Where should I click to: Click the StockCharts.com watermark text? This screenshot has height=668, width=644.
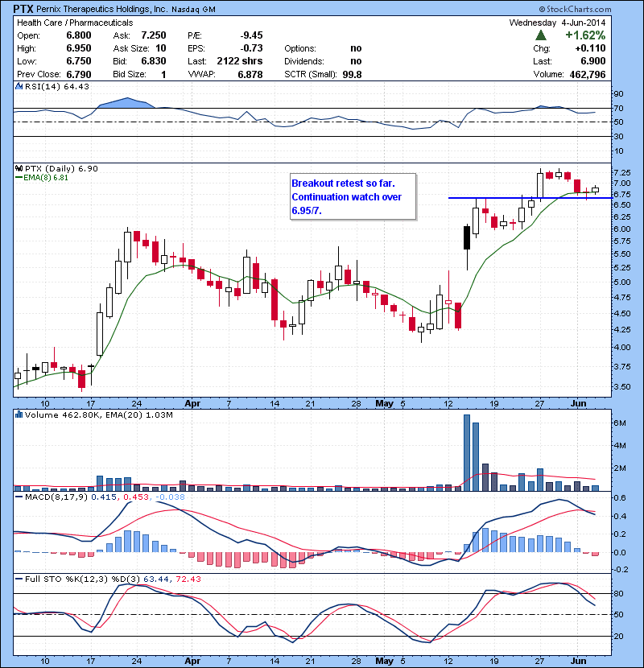coord(575,9)
